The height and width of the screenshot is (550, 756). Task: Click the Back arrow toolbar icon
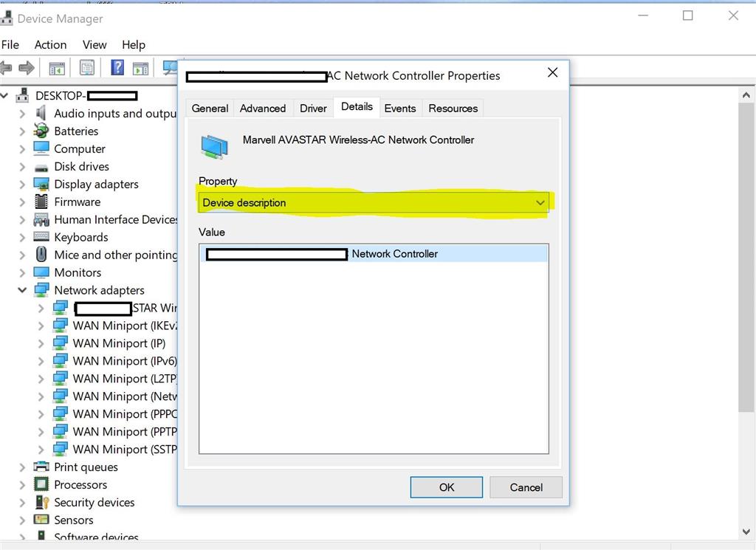6,67
